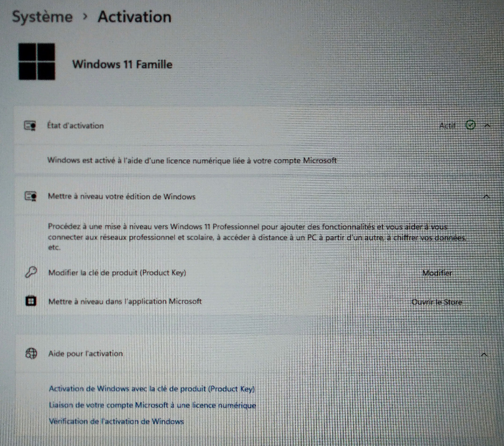Image resolution: width=504 pixels, height=446 pixels.
Task: Collapse the Aide pour l'activation section
Action: click(x=484, y=355)
